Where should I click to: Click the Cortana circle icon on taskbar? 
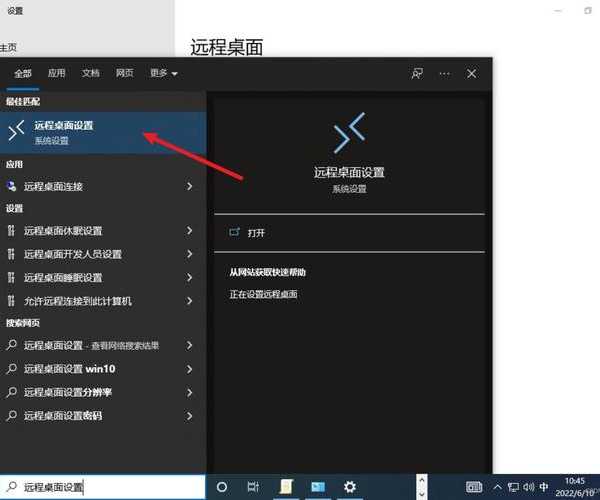pos(222,487)
